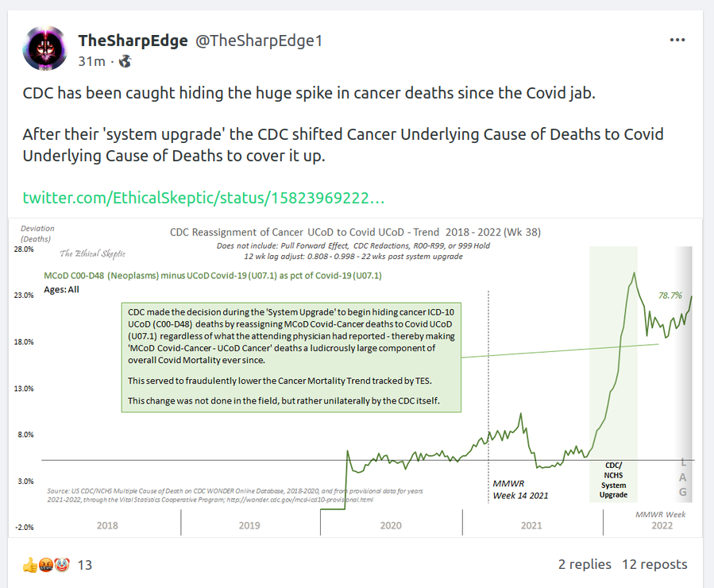This screenshot has width=714, height=588.
Task: Click the public visibility globe icon
Action: pyautogui.click(x=125, y=60)
